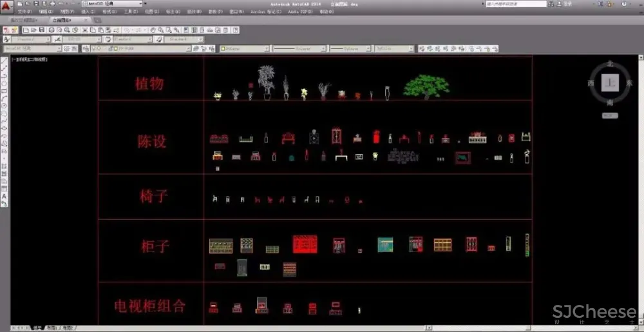The width and height of the screenshot is (644, 332).
Task: Expand the workspace dropdown in the title bar
Action: pos(140,4)
